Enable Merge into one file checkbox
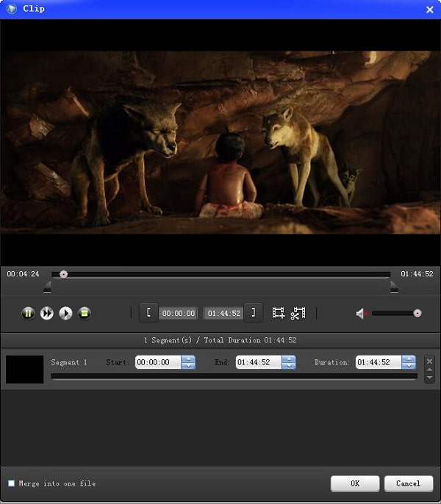The height and width of the screenshot is (504, 441). pyautogui.click(x=11, y=483)
